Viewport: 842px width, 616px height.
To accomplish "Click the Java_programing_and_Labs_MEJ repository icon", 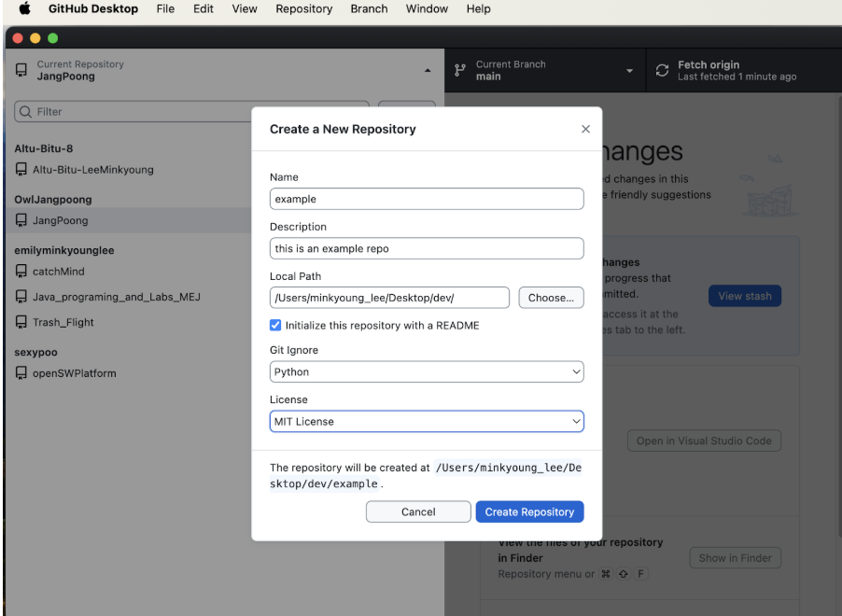I will 21,297.
